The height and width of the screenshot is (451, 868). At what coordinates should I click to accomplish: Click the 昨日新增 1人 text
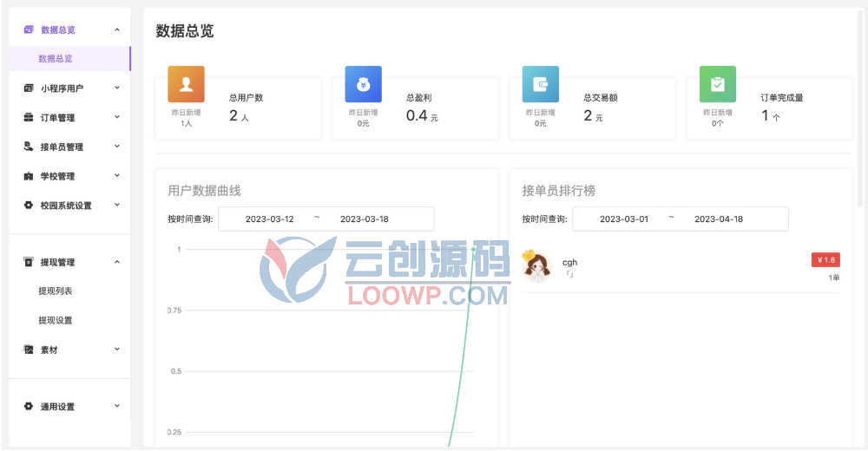coord(186,118)
